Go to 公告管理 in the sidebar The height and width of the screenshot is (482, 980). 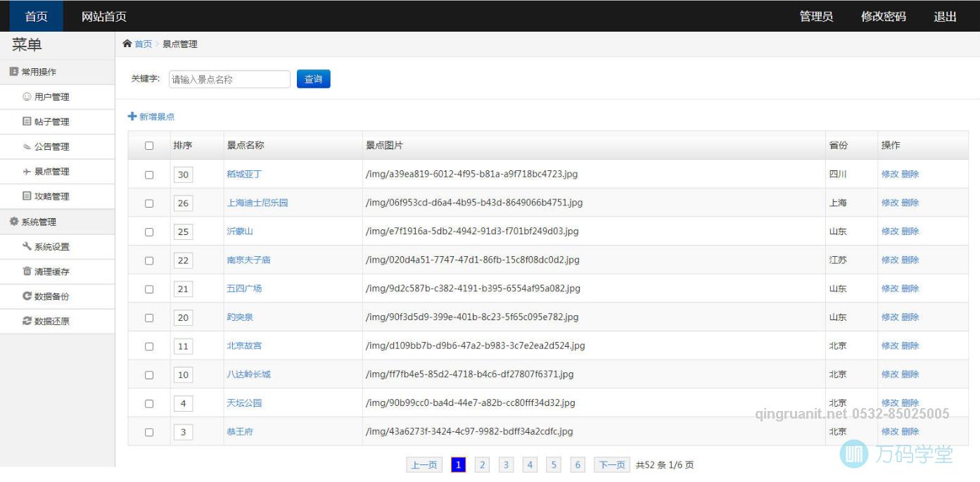click(51, 147)
